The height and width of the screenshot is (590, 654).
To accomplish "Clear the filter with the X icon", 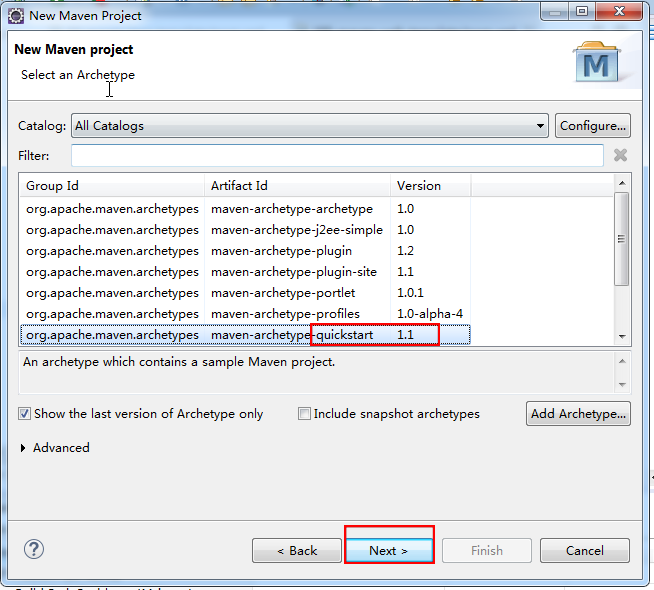I will point(620,156).
